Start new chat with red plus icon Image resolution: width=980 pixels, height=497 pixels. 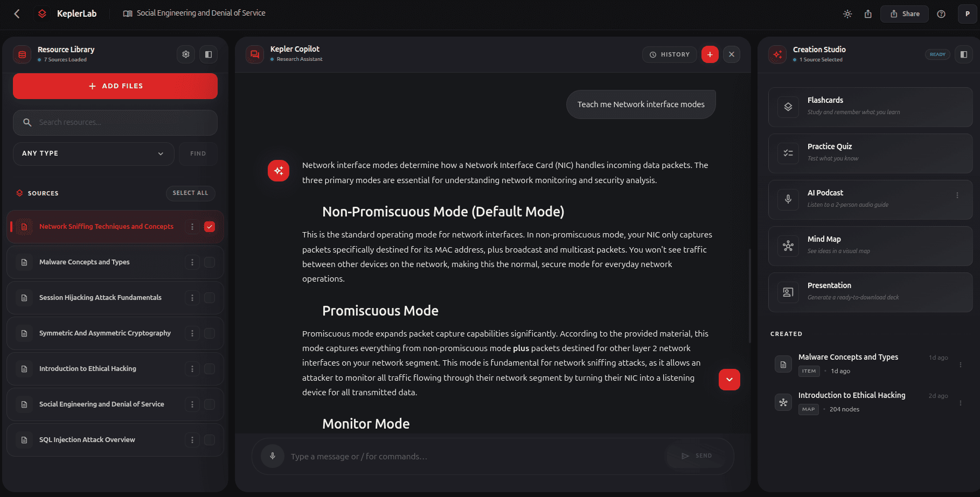pyautogui.click(x=710, y=54)
